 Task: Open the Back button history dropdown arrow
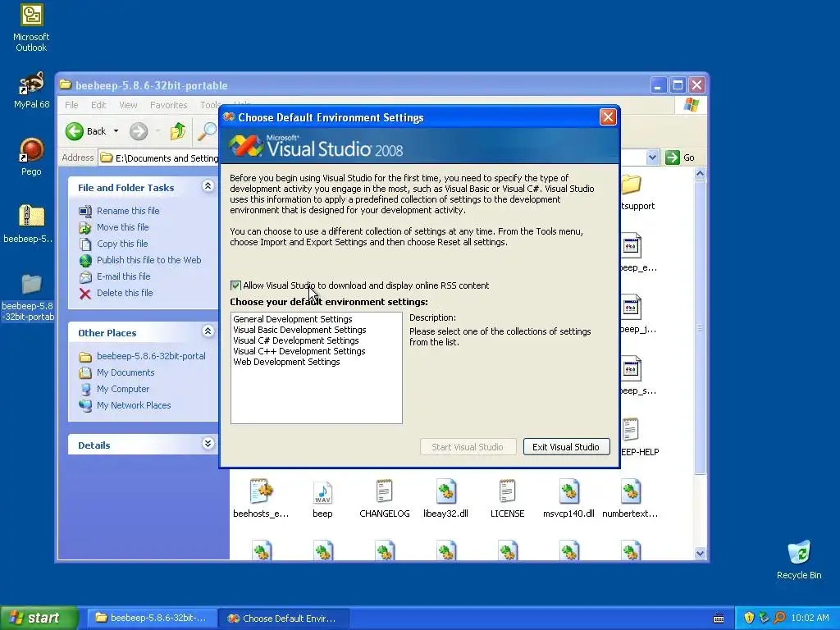116,131
